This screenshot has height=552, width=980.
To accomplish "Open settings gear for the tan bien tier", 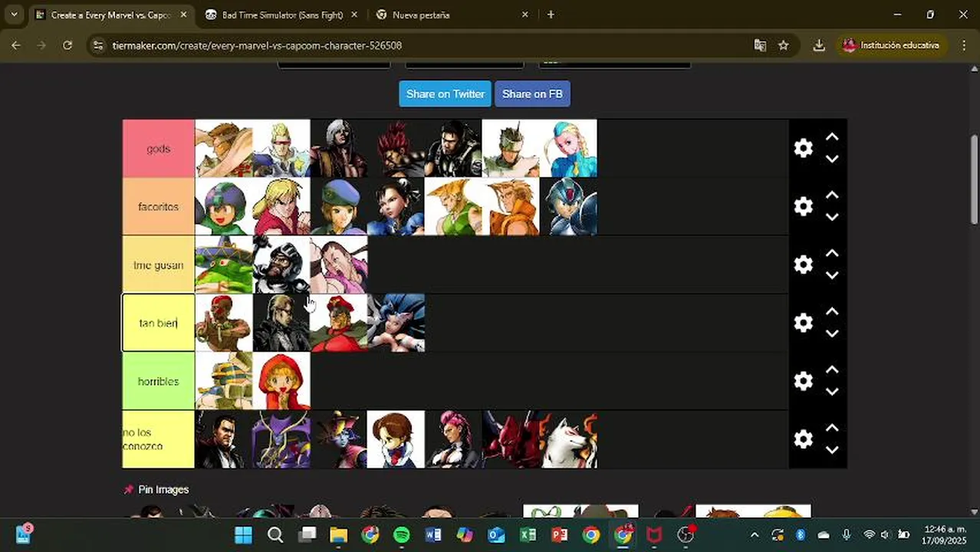I will pos(803,323).
